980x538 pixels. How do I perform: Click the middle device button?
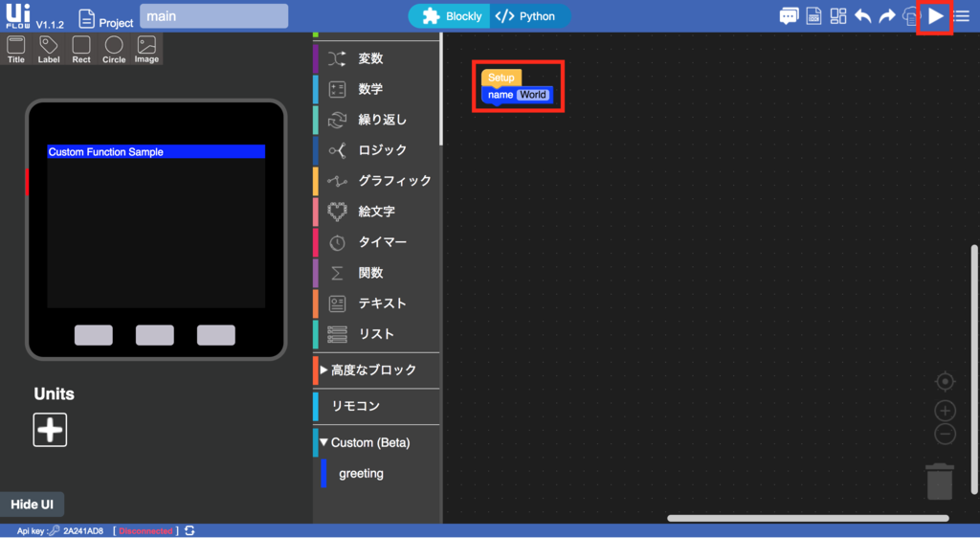click(x=155, y=335)
